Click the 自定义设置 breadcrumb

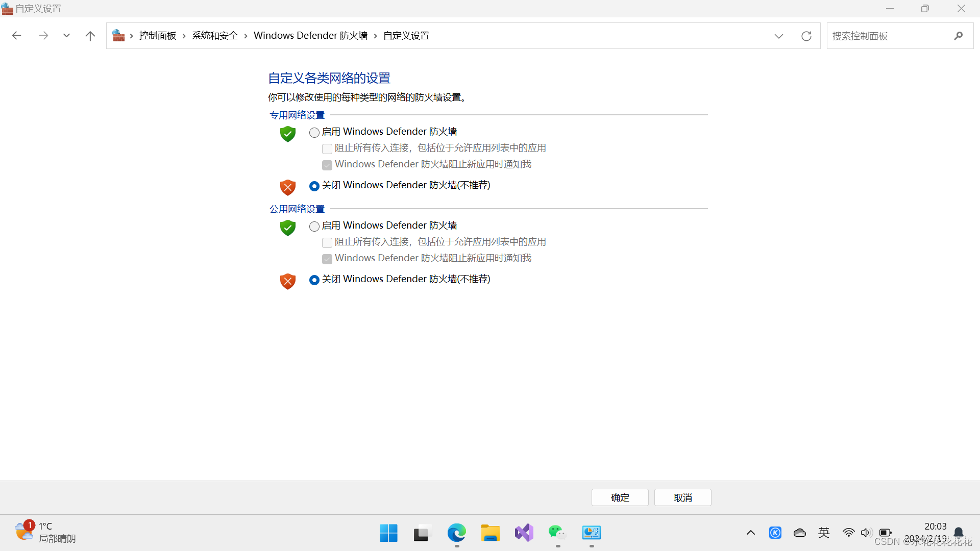pyautogui.click(x=406, y=36)
